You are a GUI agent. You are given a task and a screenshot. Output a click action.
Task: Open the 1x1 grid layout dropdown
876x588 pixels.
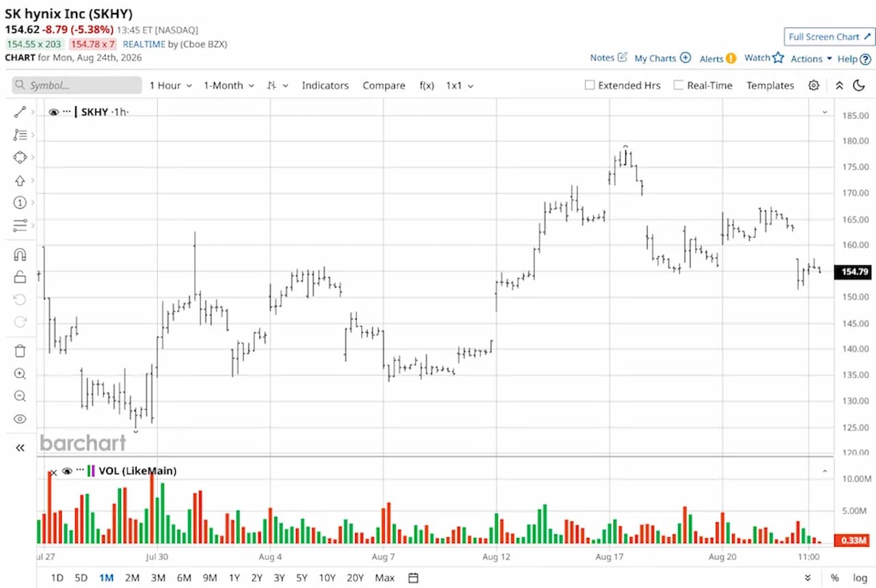coord(460,86)
